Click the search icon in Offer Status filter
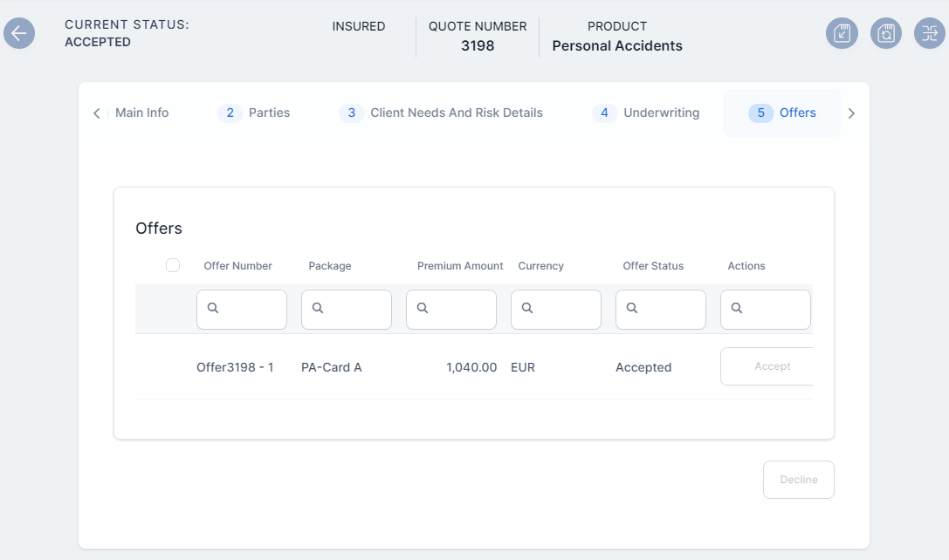Screen dimensions: 949x560 point(632,309)
